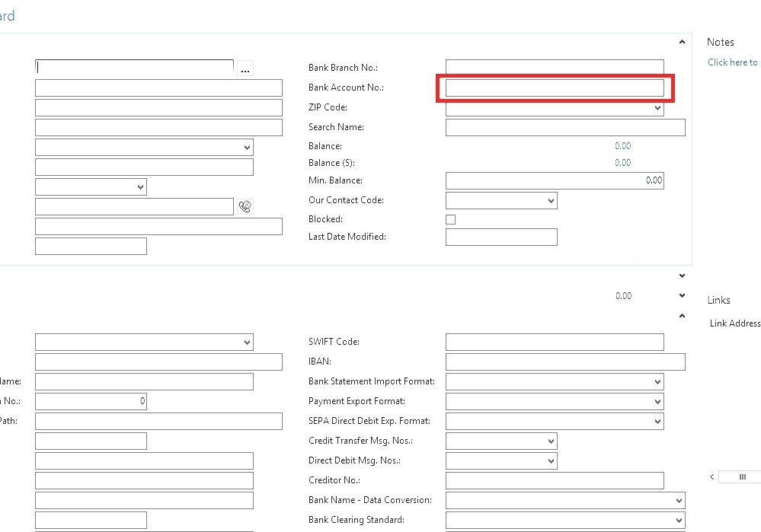The height and width of the screenshot is (532, 761).
Task: Click the Links panel heading
Action: click(x=718, y=300)
